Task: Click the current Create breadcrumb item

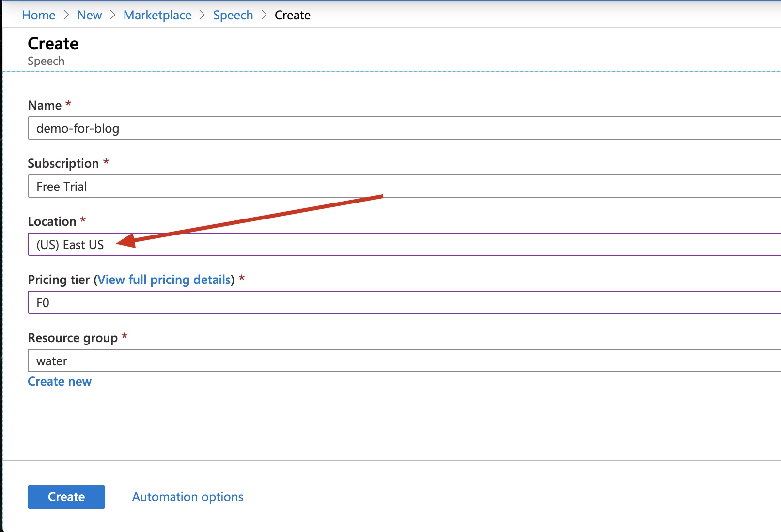Action: pos(292,15)
